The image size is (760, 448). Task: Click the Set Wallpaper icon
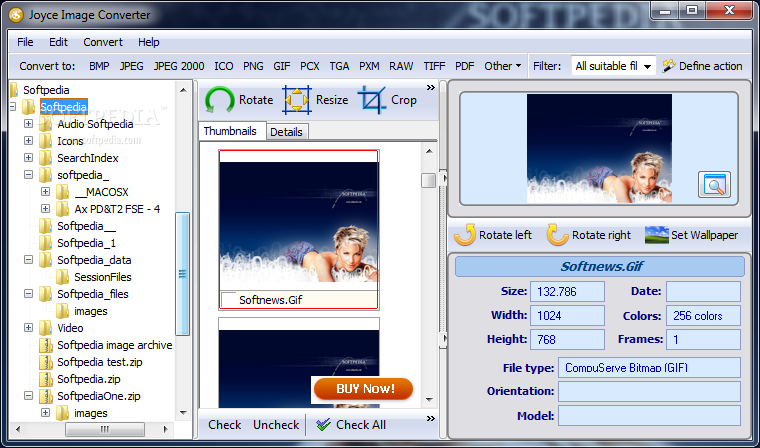pos(657,235)
